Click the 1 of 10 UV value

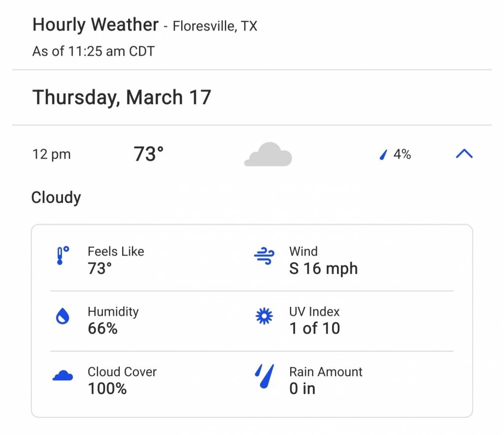click(315, 329)
